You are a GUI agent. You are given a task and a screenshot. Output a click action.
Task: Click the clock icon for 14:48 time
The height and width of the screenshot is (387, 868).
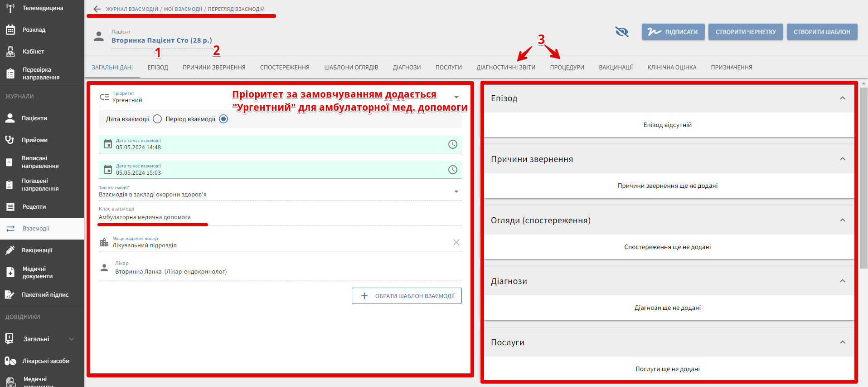pos(452,144)
